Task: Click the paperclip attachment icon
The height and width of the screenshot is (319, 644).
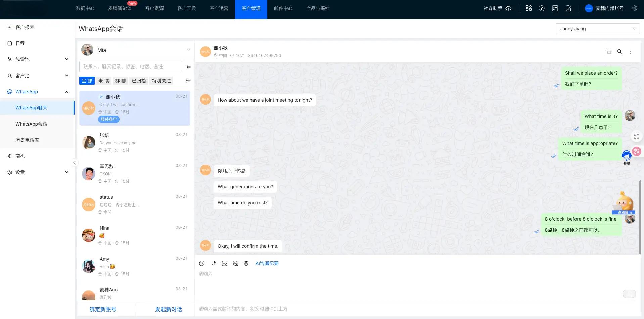Action: click(x=214, y=263)
